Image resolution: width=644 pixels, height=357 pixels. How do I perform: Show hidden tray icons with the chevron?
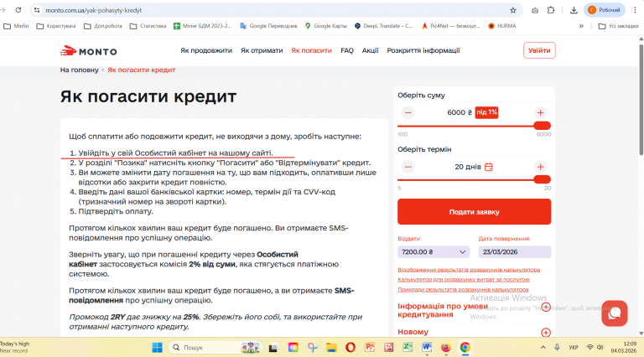pyautogui.click(x=543, y=348)
